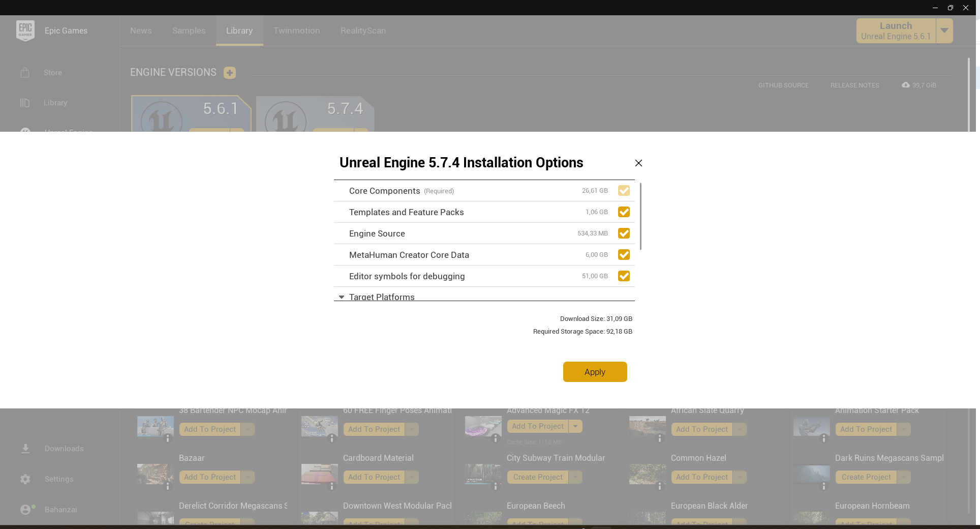
Task: Show info for Common Hazel
Action: click(660, 486)
